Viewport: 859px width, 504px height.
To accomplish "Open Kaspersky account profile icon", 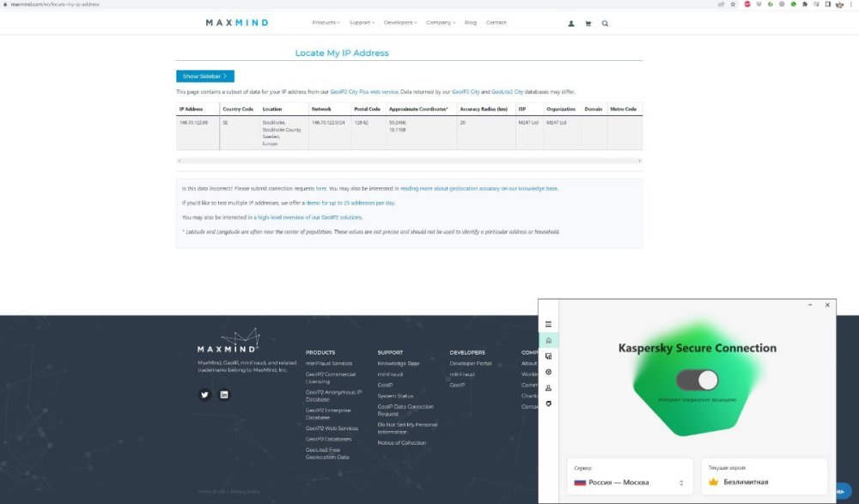I will pos(548,388).
